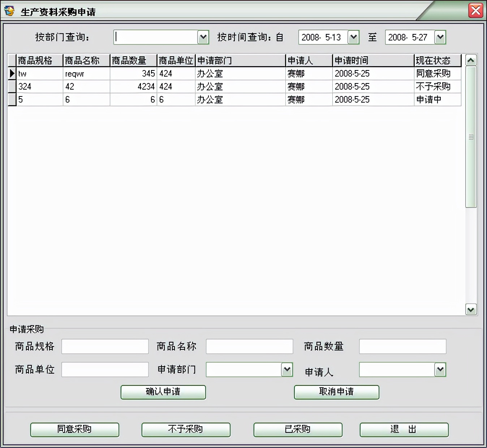Open the end date dropdown showing 2008-5-27

pos(440,37)
